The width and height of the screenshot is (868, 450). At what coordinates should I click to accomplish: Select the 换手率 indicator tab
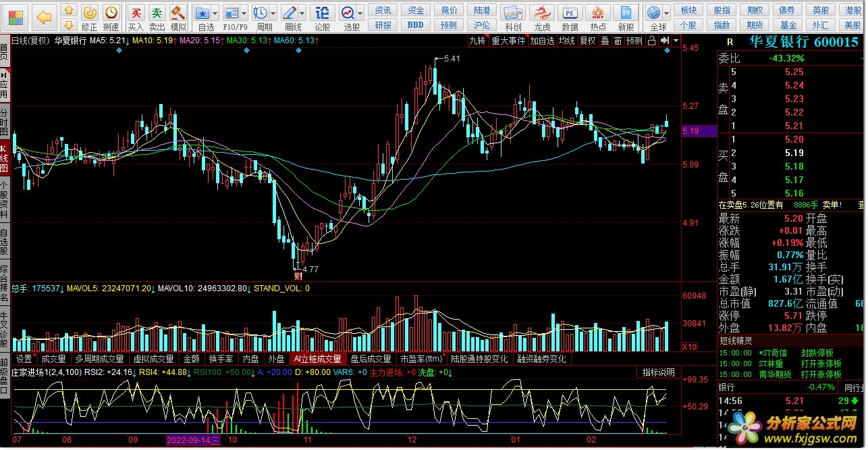221,359
